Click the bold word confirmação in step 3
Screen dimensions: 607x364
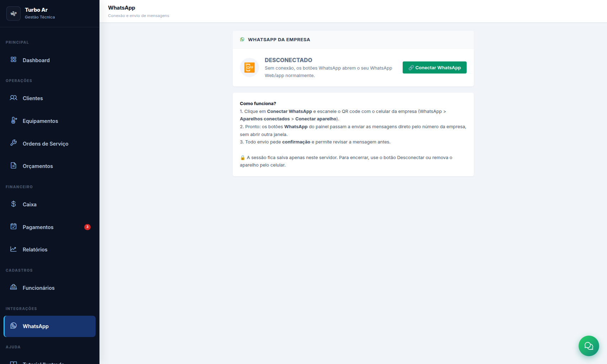(x=296, y=142)
